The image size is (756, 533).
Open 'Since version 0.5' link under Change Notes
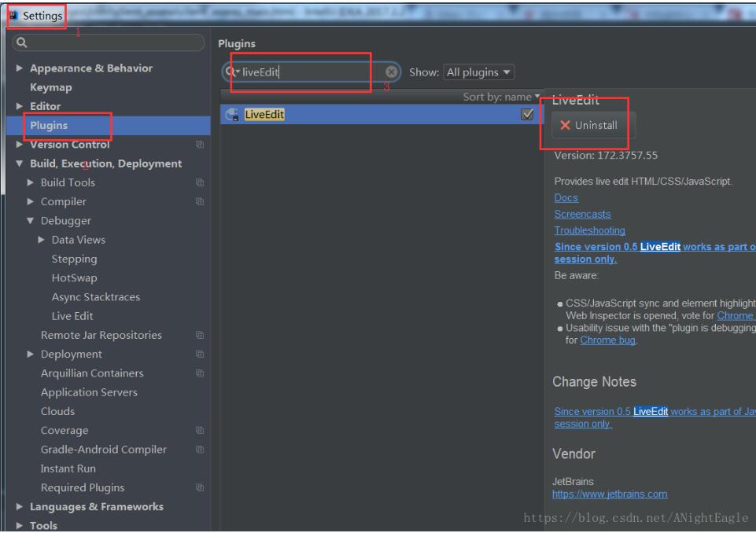pos(655,417)
